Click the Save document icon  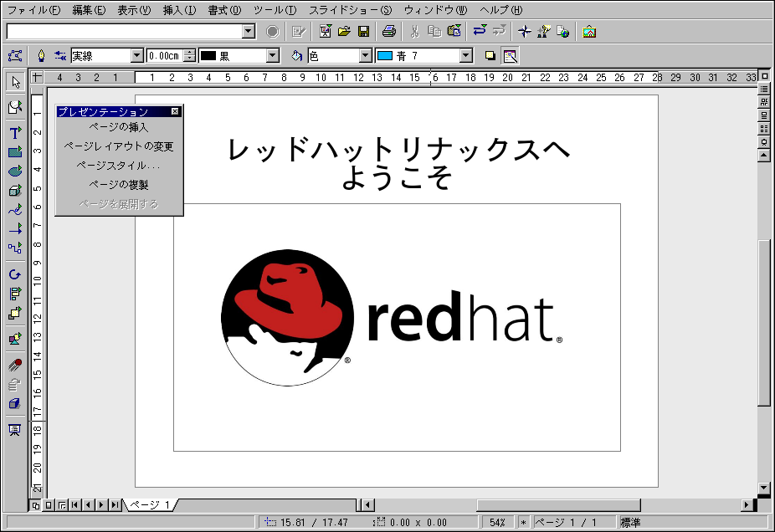pos(364,32)
